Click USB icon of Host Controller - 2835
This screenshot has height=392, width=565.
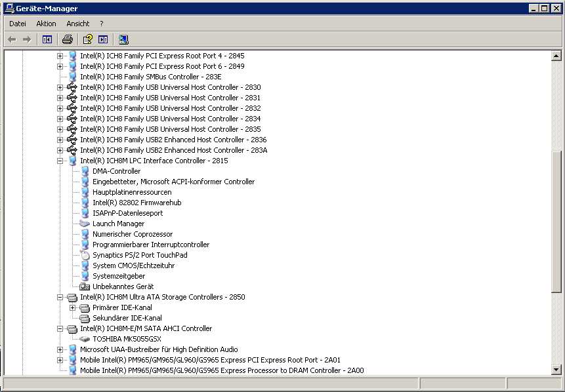pos(72,129)
